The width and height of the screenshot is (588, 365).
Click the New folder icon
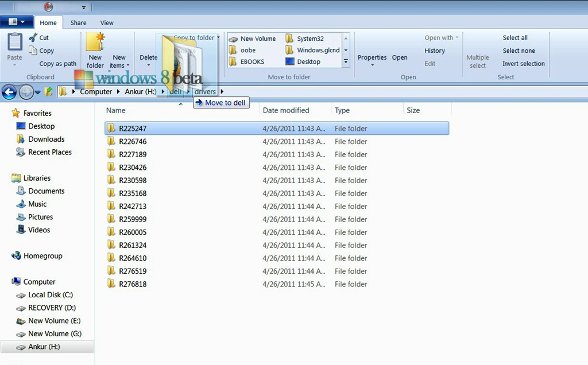click(x=95, y=44)
